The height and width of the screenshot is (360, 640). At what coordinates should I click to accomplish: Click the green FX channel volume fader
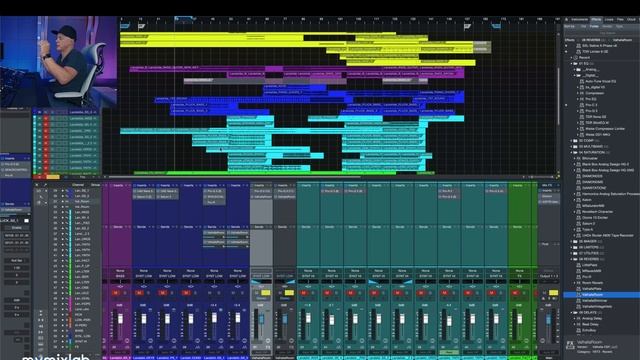pos(520,319)
